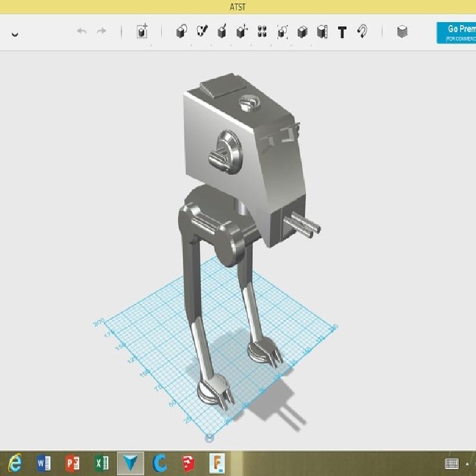Redo the last action
Screen dimensions: 476x476
(x=102, y=31)
